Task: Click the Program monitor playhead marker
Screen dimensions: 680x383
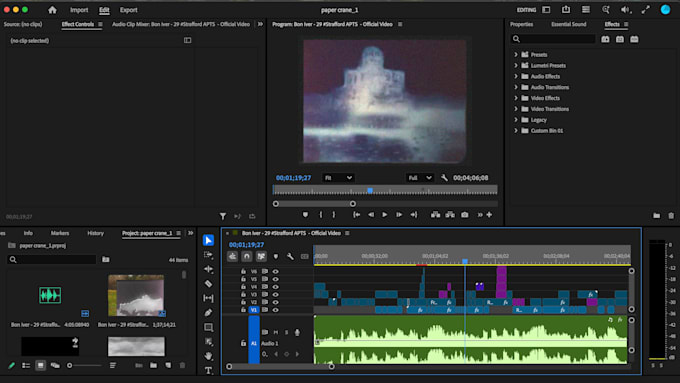Action: tap(370, 190)
